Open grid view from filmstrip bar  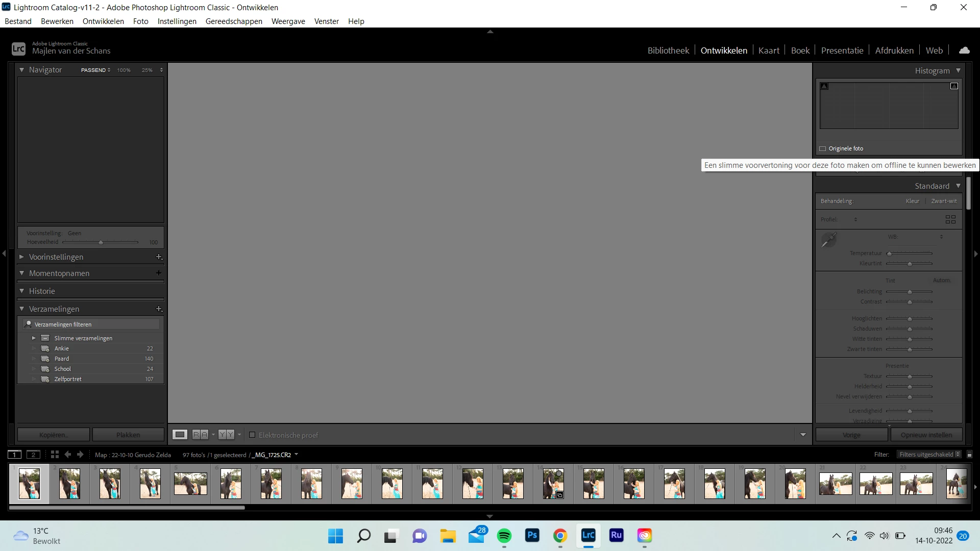click(x=55, y=455)
